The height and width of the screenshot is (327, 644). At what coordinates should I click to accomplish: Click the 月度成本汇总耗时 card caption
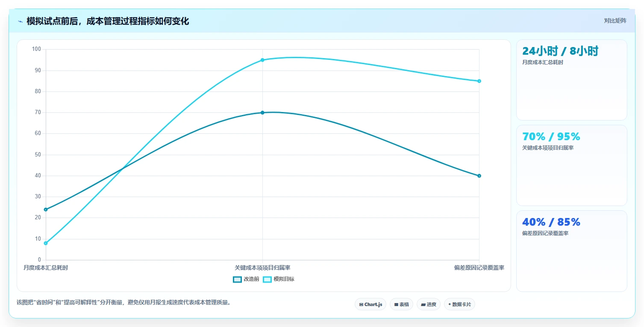pyautogui.click(x=543, y=62)
